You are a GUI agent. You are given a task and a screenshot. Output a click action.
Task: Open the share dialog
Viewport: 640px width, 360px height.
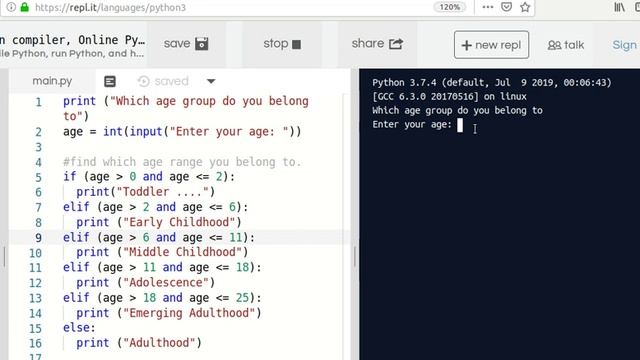[x=377, y=44]
